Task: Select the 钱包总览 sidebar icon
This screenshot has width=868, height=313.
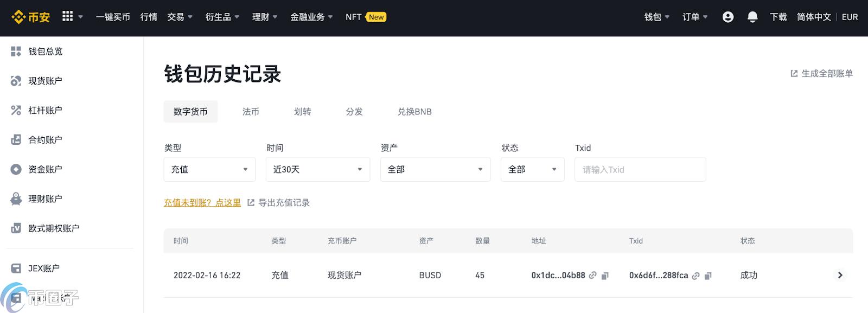Action: [x=16, y=51]
